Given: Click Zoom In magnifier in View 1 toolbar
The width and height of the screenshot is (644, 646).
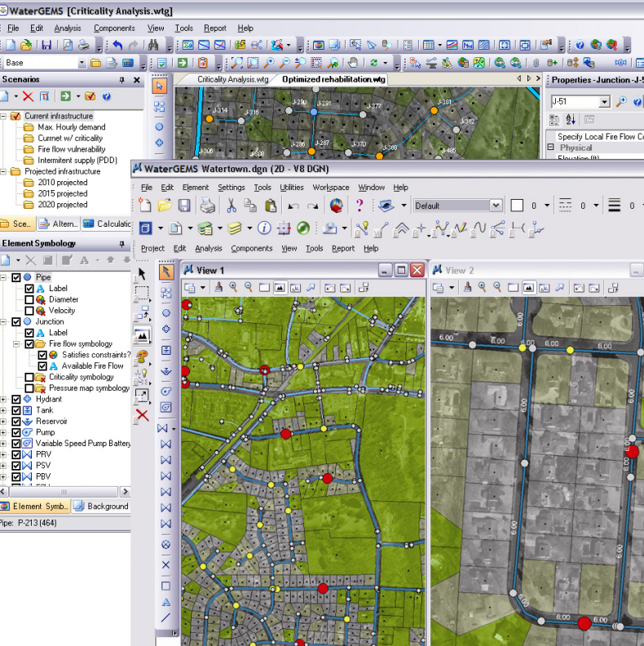Looking at the screenshot, I should click(x=233, y=287).
